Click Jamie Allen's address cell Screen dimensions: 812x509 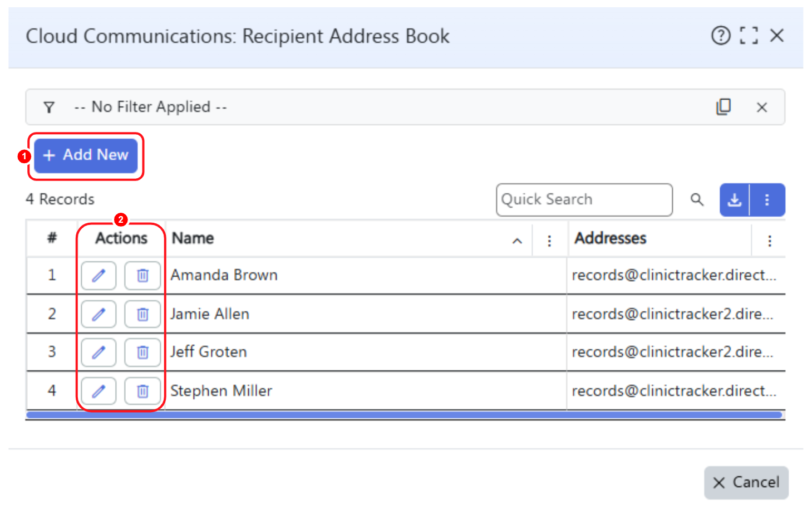[676, 314]
